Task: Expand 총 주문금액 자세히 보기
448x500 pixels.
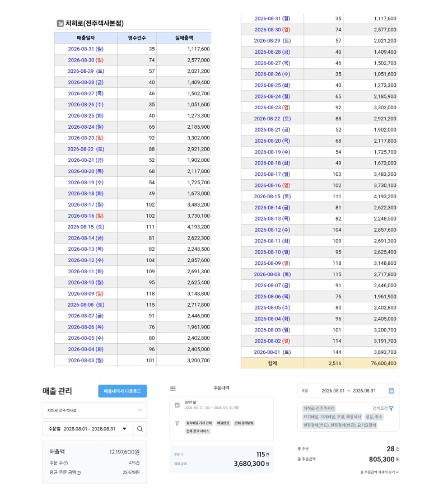Action: pos(380,472)
